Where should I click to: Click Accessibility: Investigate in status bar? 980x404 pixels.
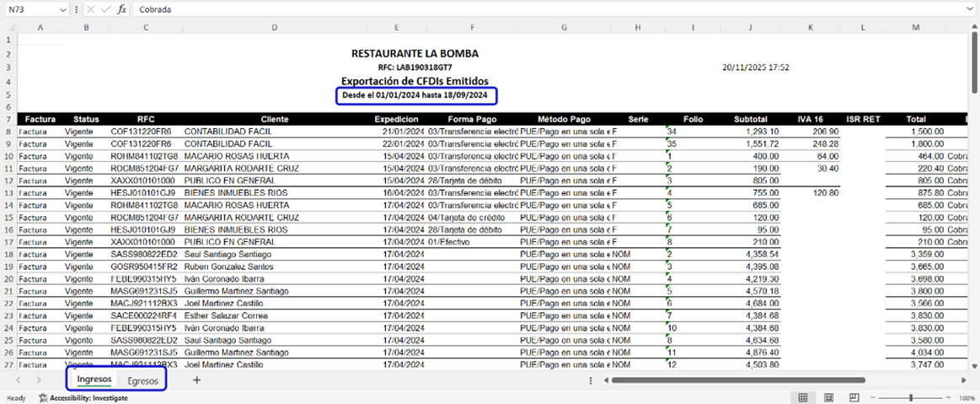click(83, 398)
